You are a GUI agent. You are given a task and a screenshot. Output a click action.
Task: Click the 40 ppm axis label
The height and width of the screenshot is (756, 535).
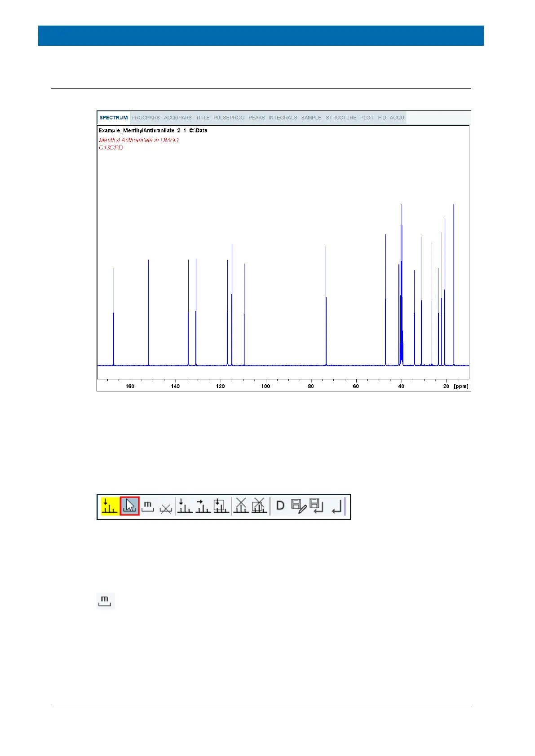click(401, 386)
